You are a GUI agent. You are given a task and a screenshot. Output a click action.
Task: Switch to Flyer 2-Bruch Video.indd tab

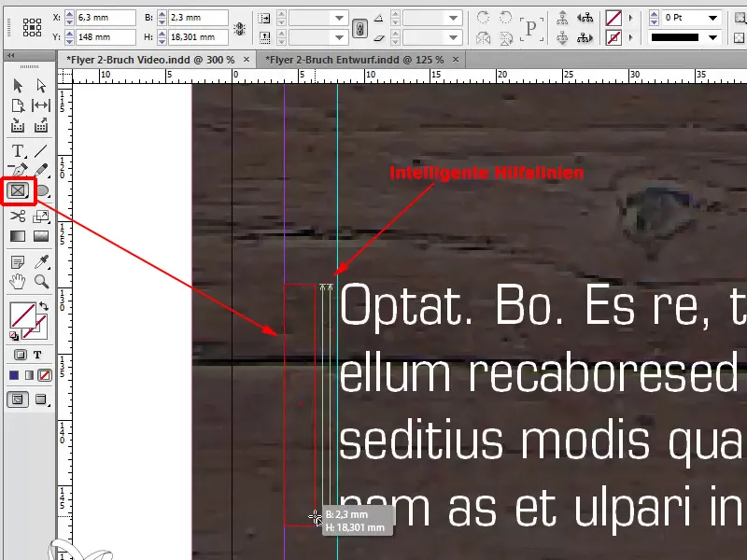(x=150, y=60)
